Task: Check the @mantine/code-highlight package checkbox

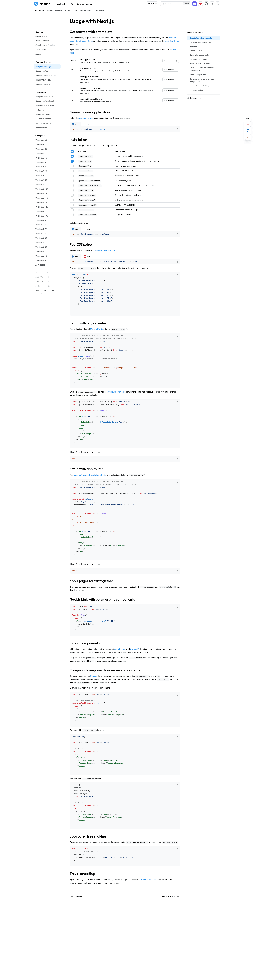Action: pyautogui.click(x=72, y=186)
